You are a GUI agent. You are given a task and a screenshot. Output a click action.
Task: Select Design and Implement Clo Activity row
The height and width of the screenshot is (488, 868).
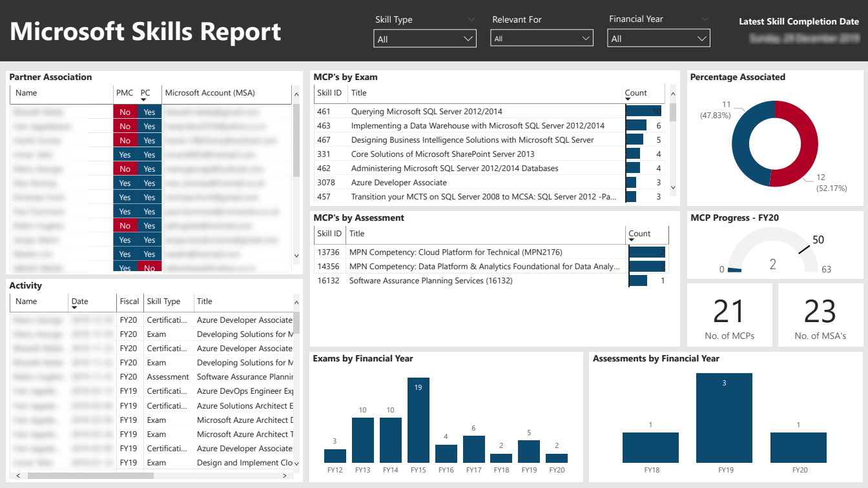click(x=152, y=462)
